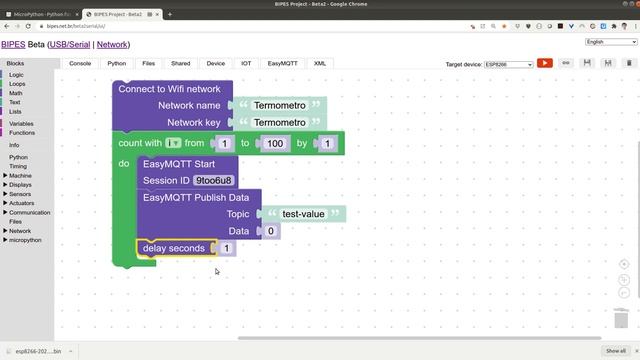This screenshot has width=640, height=360.
Task: Follow the USB/Serial link
Action: coord(70,44)
